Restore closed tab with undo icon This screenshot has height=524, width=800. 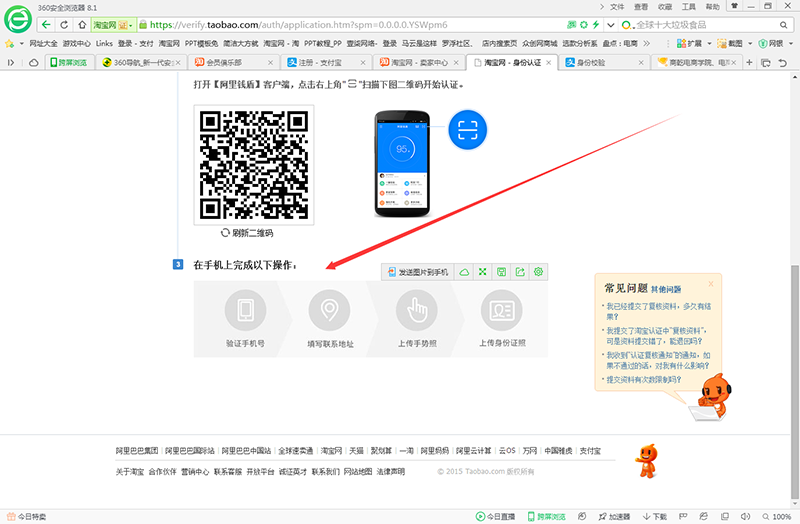click(x=783, y=63)
